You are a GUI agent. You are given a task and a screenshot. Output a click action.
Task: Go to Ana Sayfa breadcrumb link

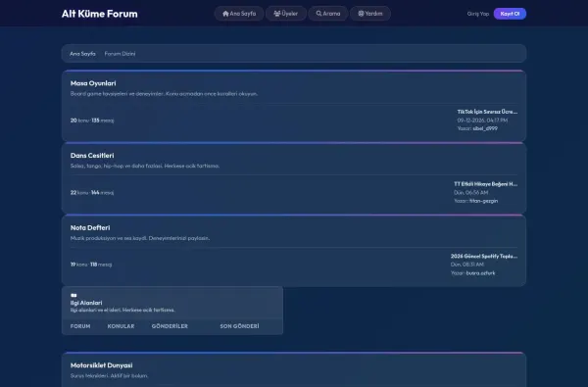[82, 54]
